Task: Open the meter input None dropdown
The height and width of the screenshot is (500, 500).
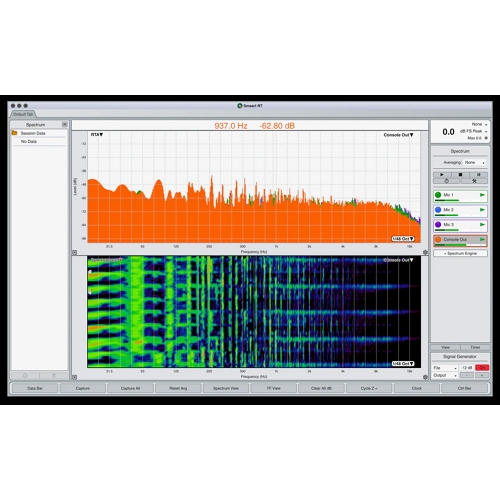Action: (x=479, y=124)
